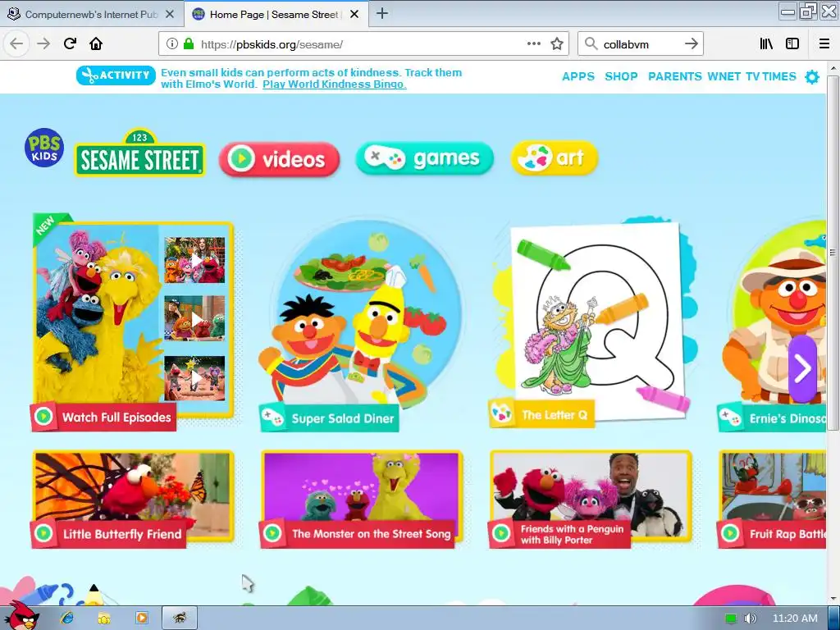Open the media player taskbar icon
This screenshot has width=840, height=630.
pyautogui.click(x=141, y=618)
